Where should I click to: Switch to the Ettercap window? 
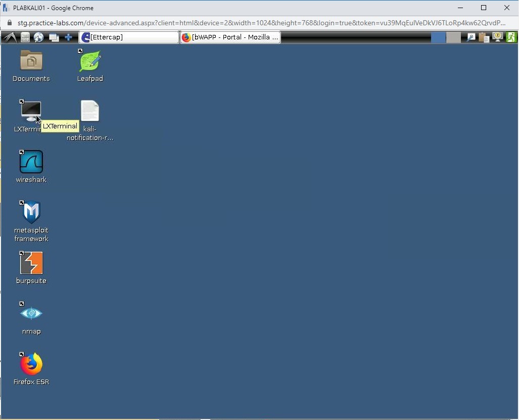(x=128, y=37)
